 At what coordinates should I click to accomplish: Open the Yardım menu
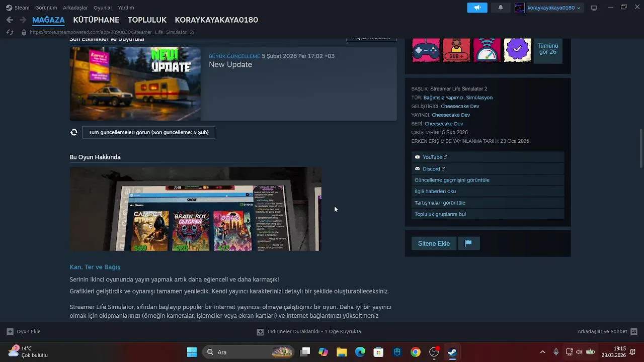click(x=126, y=8)
